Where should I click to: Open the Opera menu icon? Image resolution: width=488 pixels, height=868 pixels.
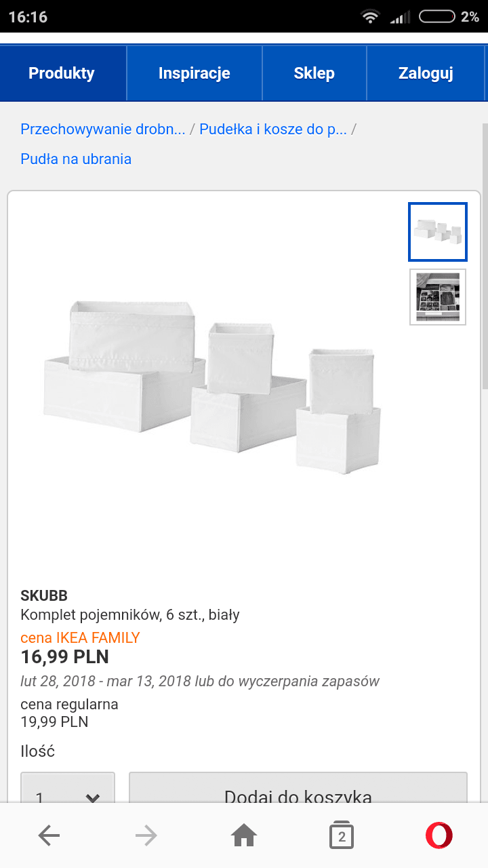coord(439,835)
